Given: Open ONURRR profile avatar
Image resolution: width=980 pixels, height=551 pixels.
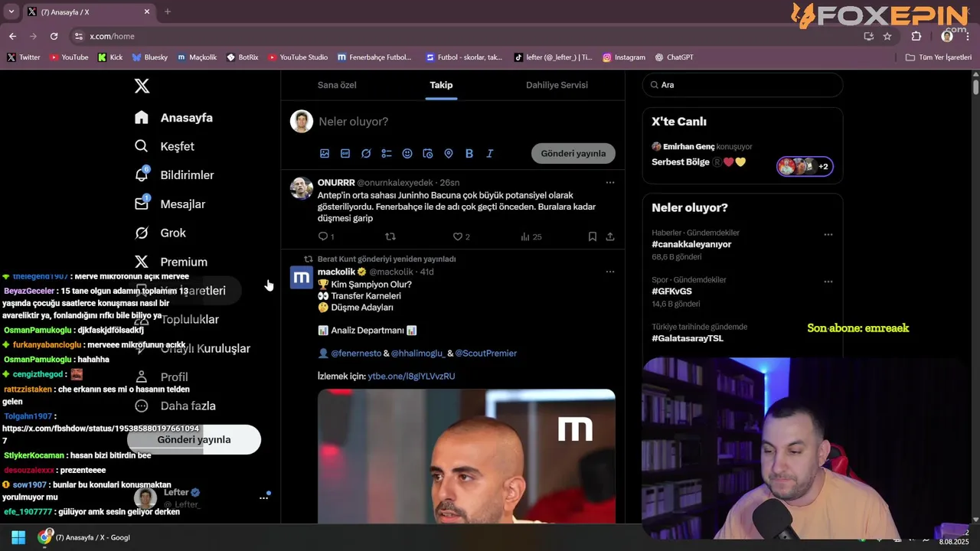Looking at the screenshot, I should point(302,187).
